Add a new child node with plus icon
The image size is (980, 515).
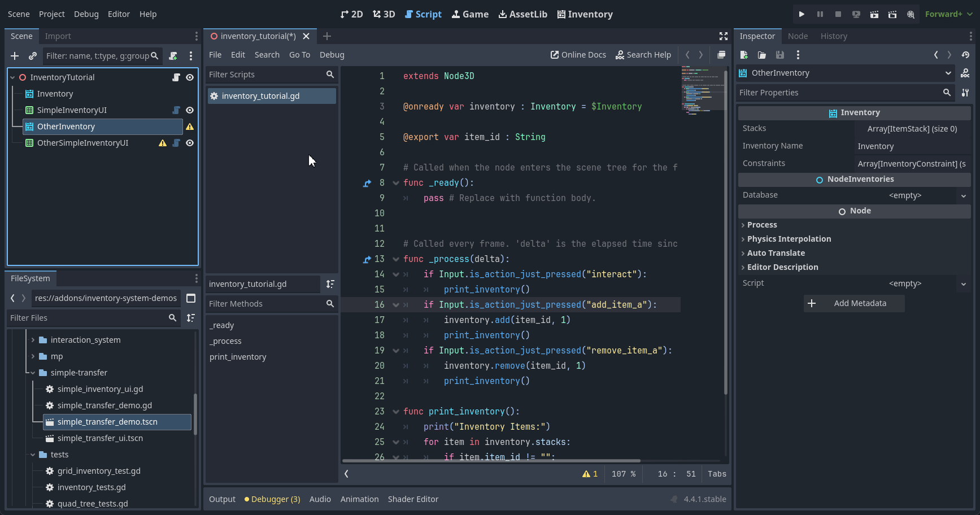point(15,56)
